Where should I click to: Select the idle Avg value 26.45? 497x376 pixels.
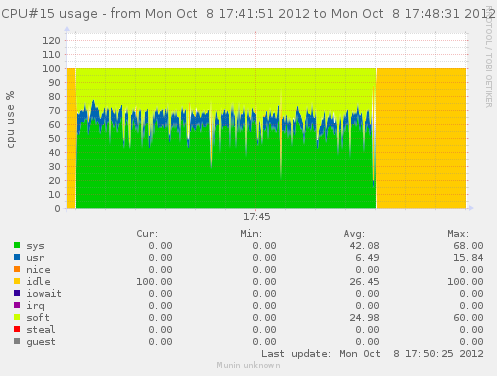point(364,282)
